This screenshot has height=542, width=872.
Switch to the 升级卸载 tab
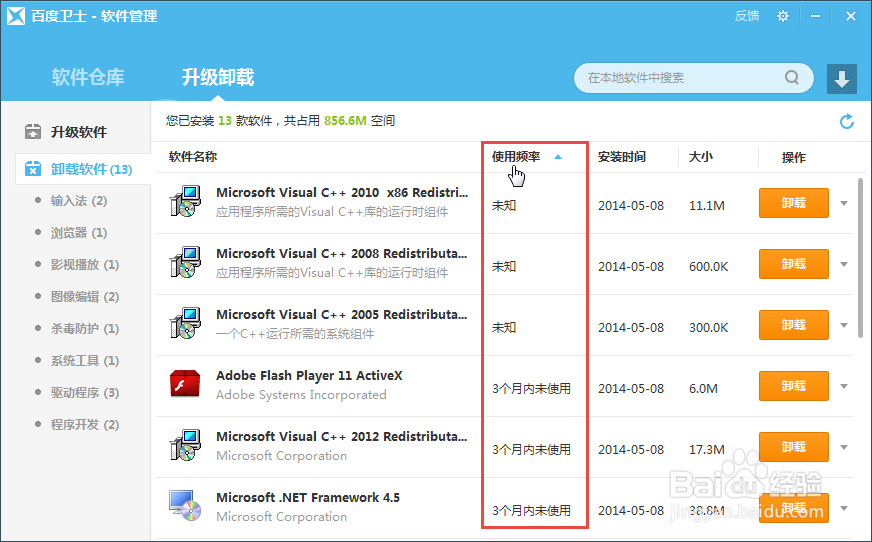[x=218, y=77]
